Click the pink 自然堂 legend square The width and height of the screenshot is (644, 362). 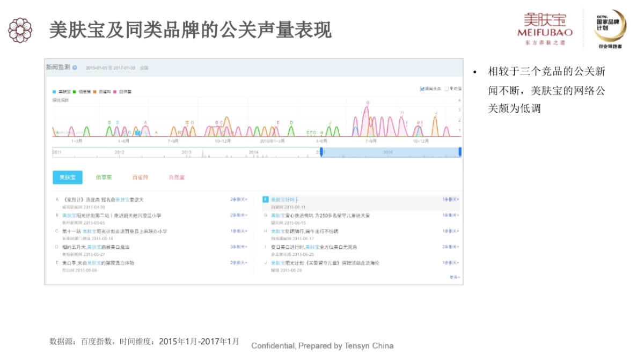tap(115, 92)
